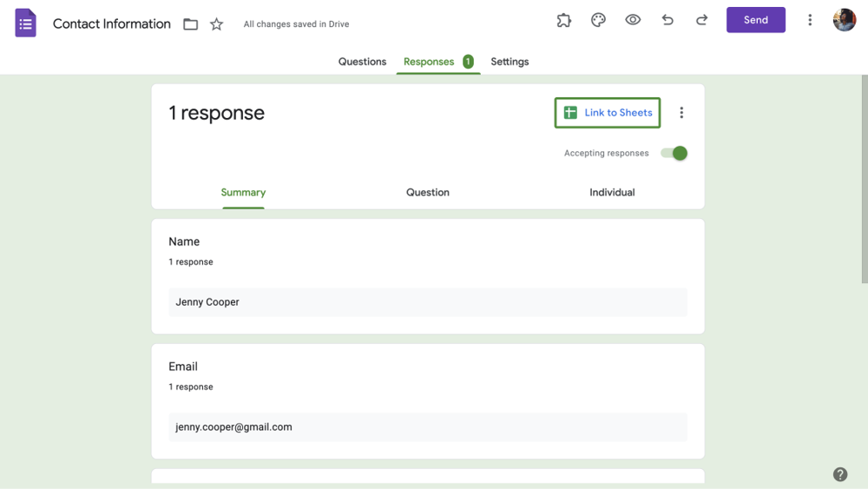The image size is (868, 489).
Task: Open responses more options menu
Action: (681, 112)
